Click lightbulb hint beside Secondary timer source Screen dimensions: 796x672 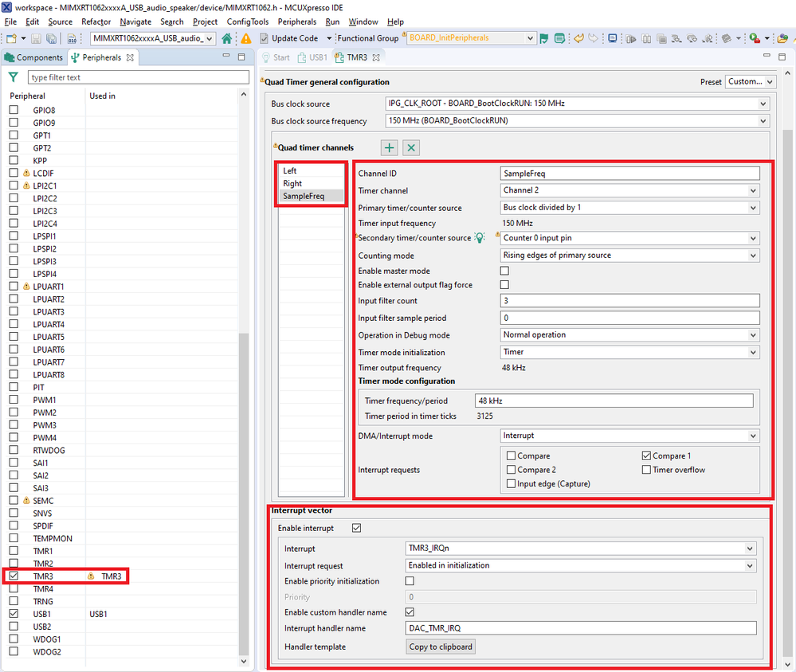[480, 238]
